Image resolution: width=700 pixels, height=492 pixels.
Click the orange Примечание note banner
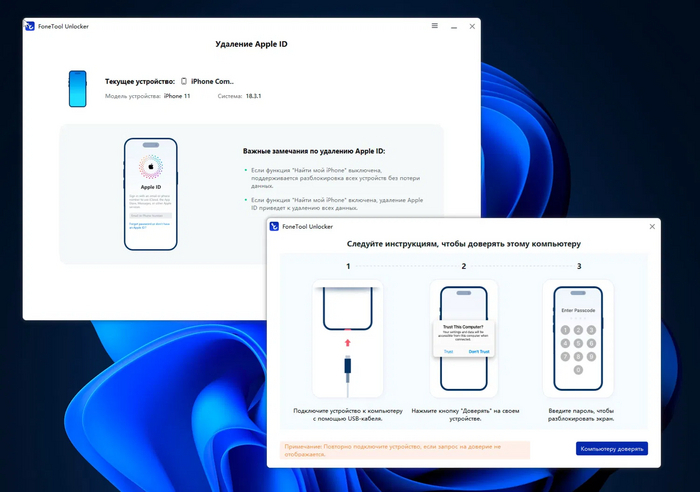[x=405, y=450]
